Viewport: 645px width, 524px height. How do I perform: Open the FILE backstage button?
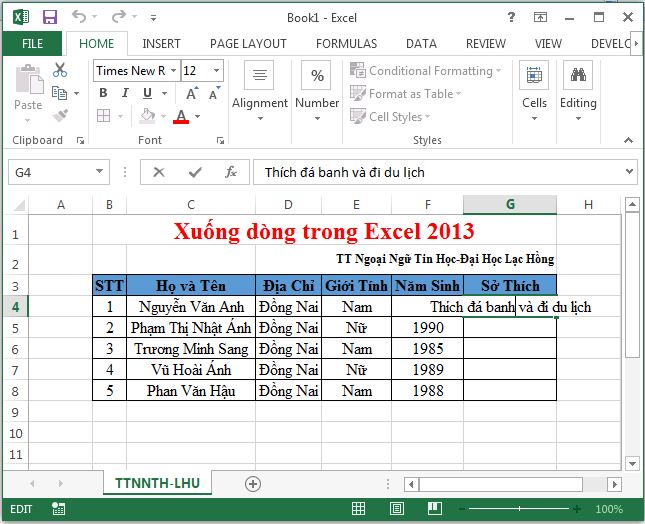[x=32, y=43]
